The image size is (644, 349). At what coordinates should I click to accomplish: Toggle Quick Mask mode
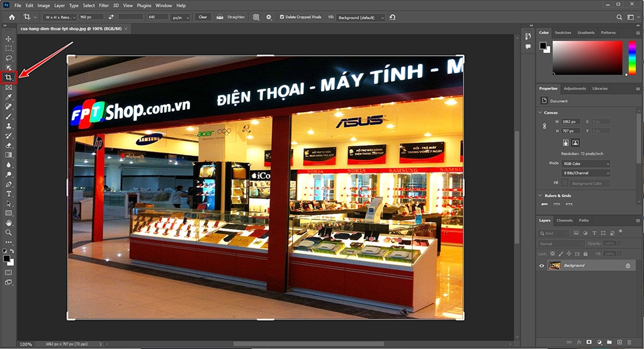tap(9, 272)
